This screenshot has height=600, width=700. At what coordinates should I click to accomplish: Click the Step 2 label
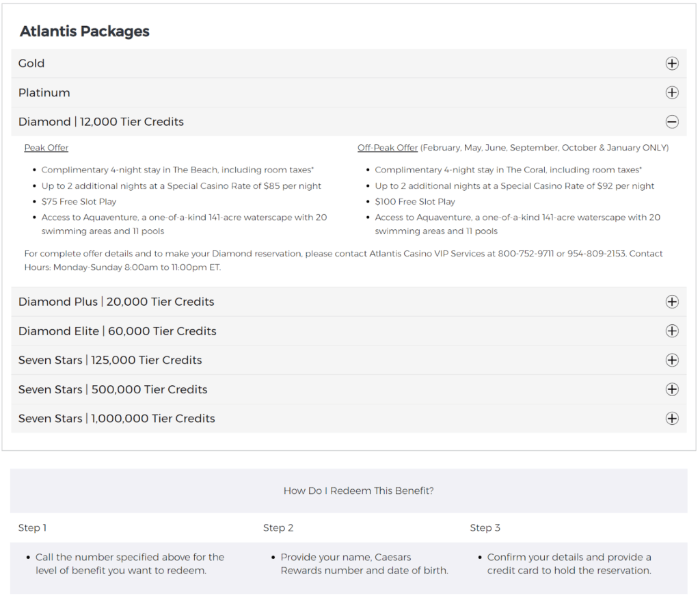(x=278, y=527)
